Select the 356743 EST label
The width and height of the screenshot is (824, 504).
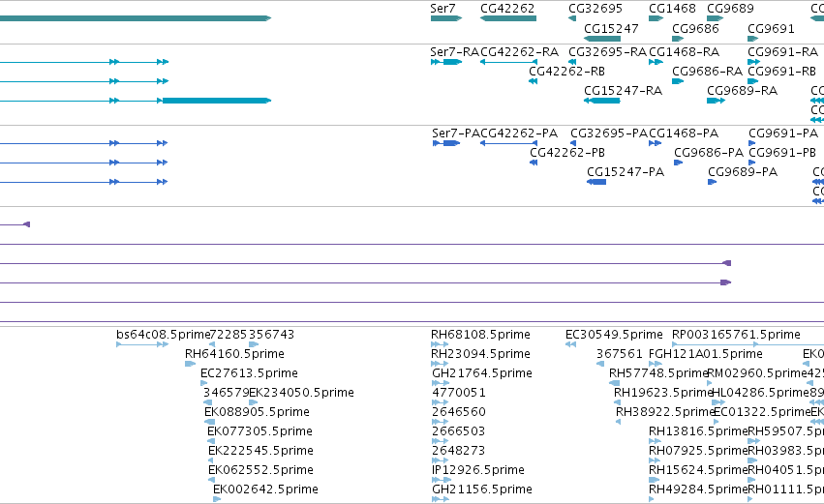[x=271, y=335]
